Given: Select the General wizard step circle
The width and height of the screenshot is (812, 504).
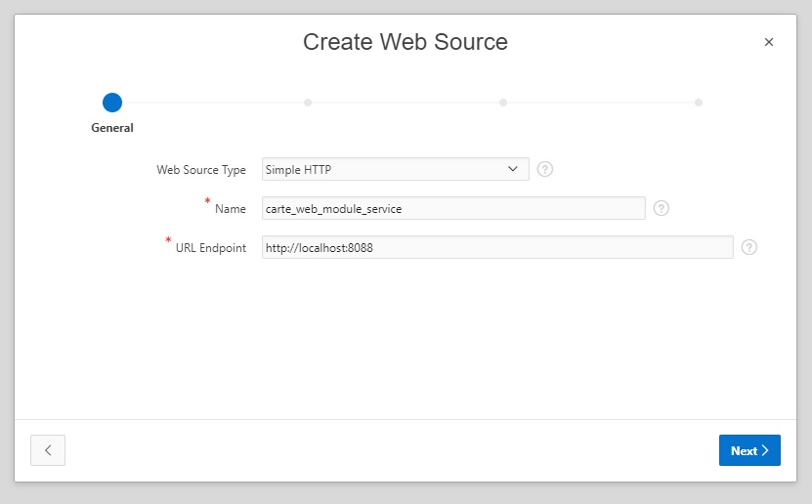Looking at the screenshot, I should (112, 103).
